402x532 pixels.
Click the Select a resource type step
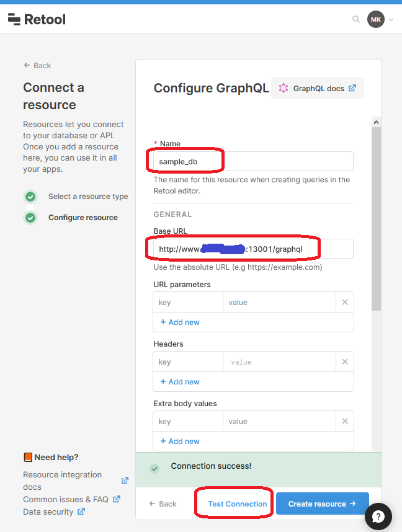click(88, 197)
